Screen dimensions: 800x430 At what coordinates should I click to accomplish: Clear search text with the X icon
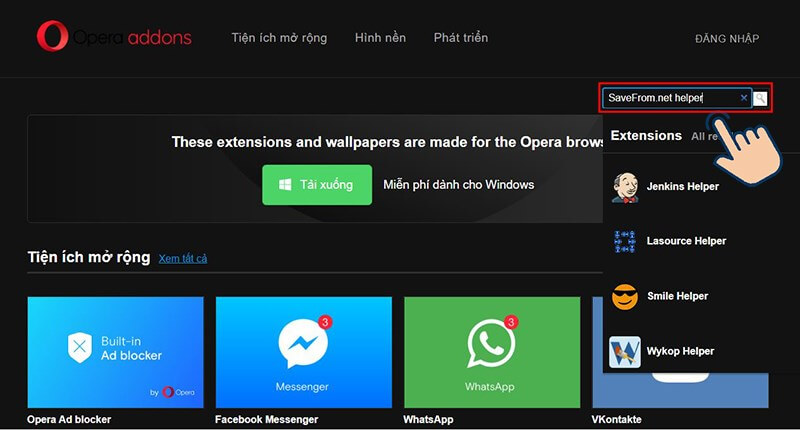tap(744, 98)
